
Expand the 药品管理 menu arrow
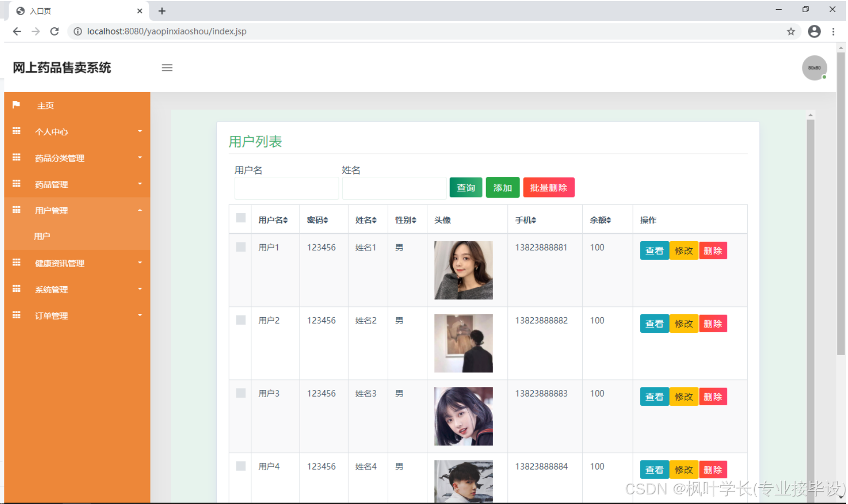[x=140, y=184]
